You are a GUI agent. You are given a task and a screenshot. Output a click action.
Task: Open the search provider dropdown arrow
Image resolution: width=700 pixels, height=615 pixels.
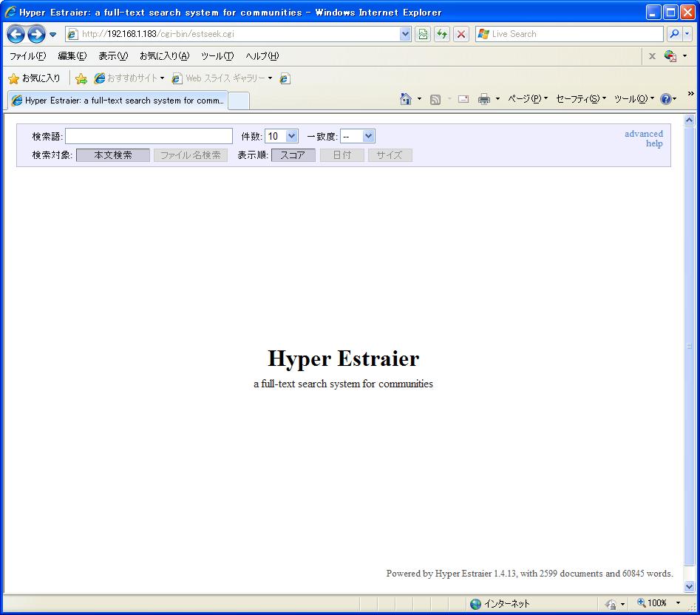687,34
